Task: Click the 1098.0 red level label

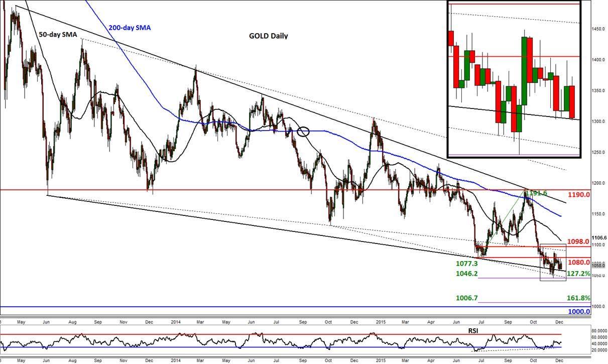Action: 578,241
